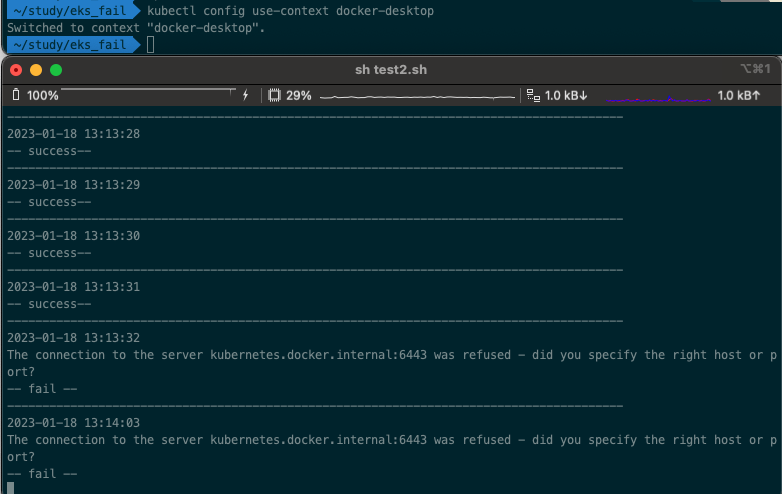Image resolution: width=782 pixels, height=494 pixels.
Task: Click the CPU chip icon
Action: pyautogui.click(x=274, y=95)
